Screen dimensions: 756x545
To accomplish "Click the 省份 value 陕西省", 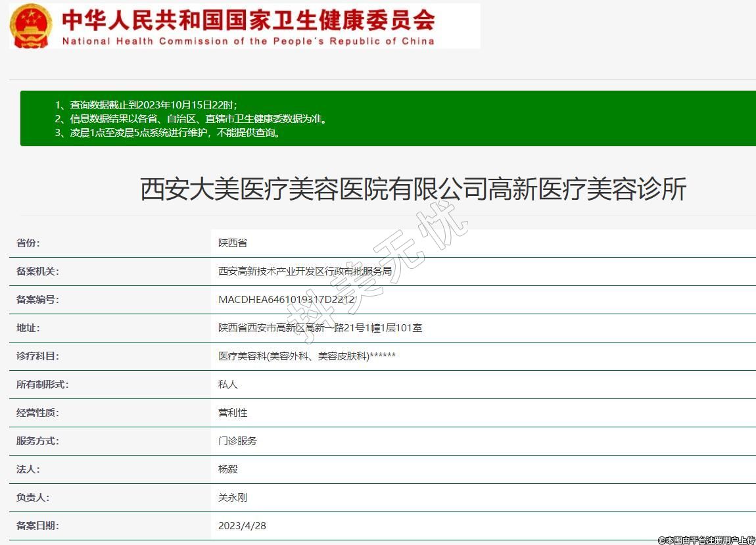I will pos(233,243).
